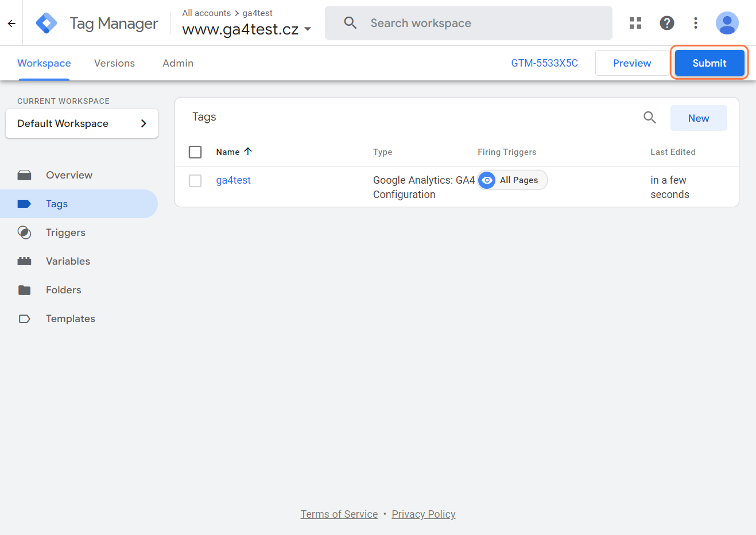Open the user account avatar

[x=727, y=23]
